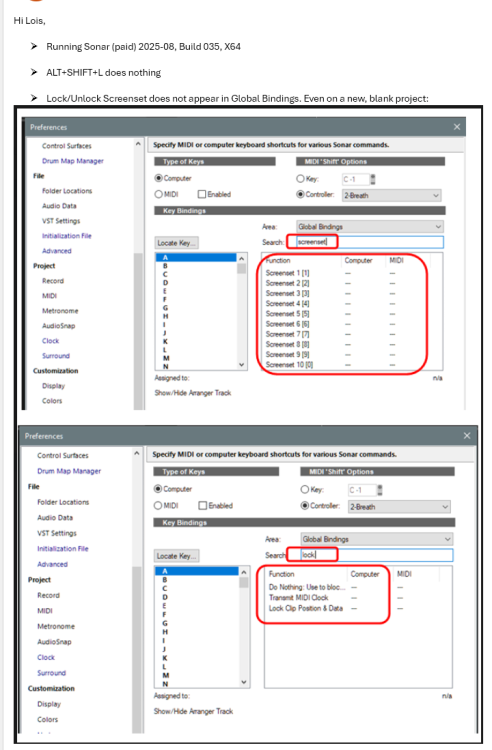492x750 pixels.
Task: Open Display page in 'lock' Preferences window
Action: [x=49, y=704]
